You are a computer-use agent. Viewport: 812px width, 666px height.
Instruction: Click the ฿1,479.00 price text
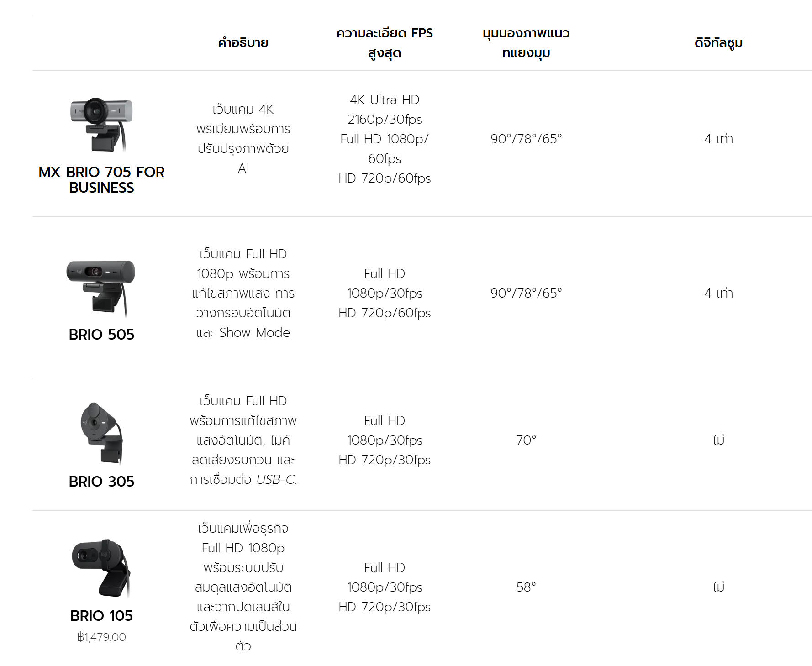pyautogui.click(x=101, y=637)
